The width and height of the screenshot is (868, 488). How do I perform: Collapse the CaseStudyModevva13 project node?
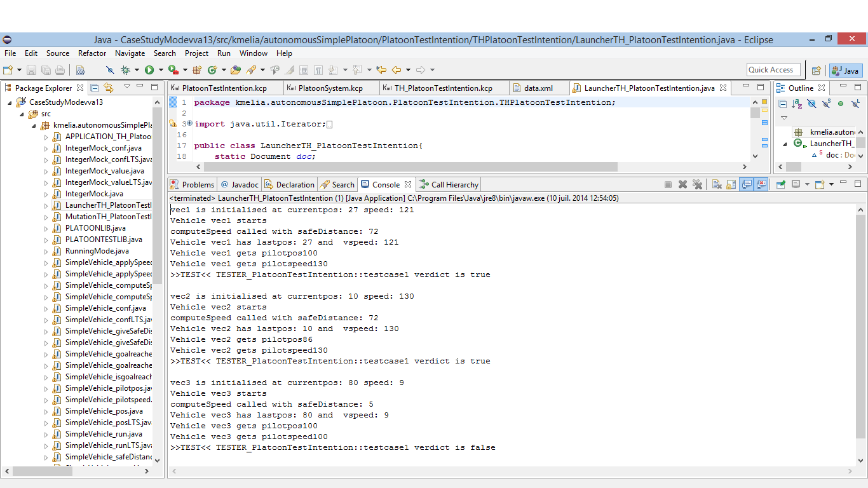pos(10,102)
